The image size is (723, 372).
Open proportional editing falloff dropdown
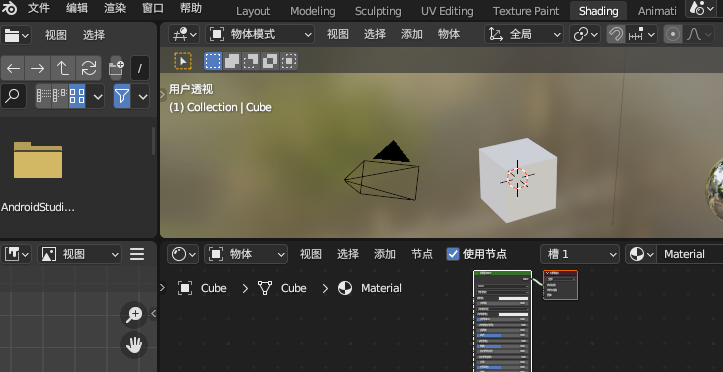tap(699, 34)
